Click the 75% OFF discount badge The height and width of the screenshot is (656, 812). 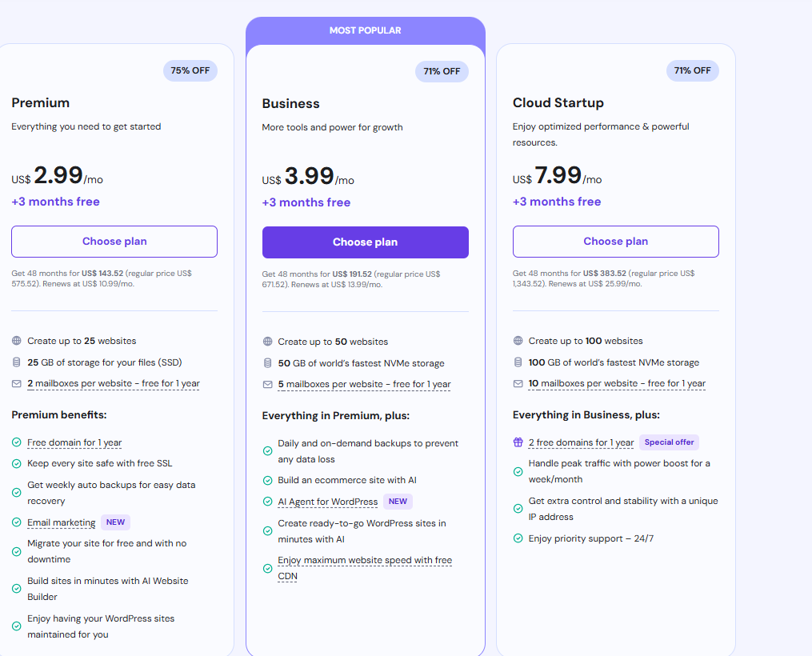point(190,70)
